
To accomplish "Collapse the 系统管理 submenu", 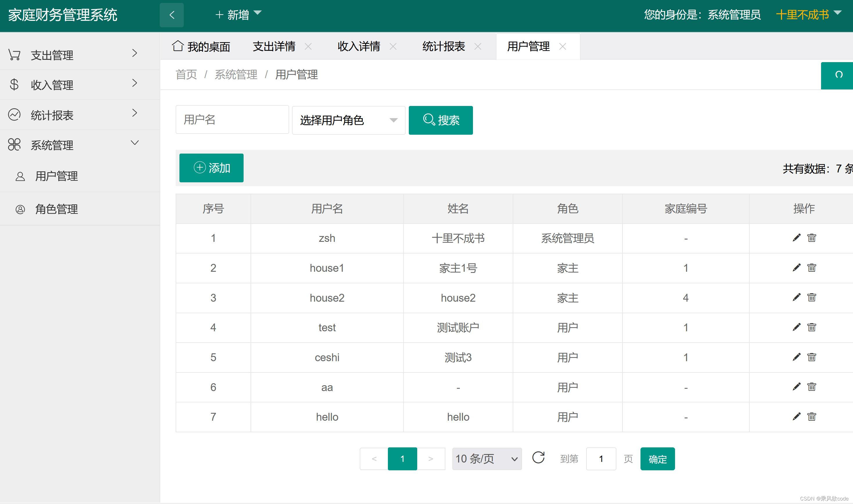I will pyautogui.click(x=135, y=143).
